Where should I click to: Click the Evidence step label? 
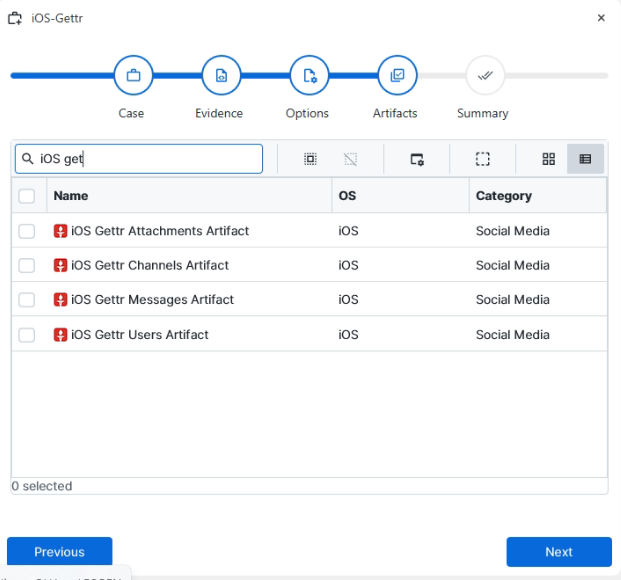pyautogui.click(x=219, y=113)
